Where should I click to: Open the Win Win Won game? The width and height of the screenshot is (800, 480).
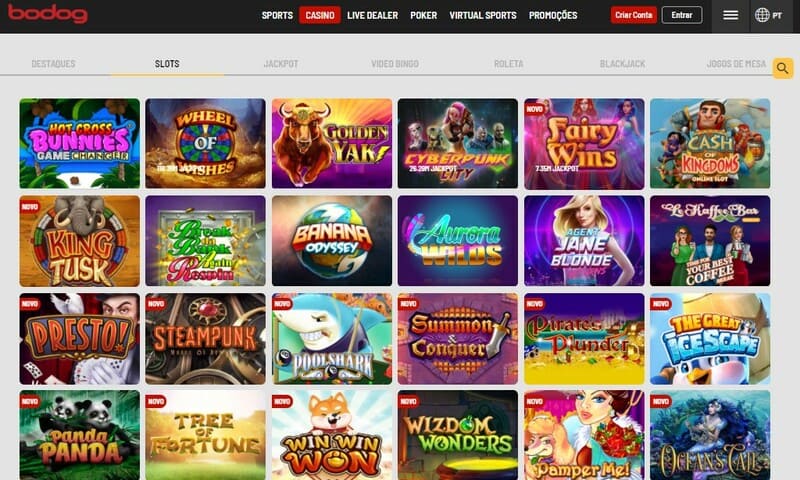pos(332,435)
